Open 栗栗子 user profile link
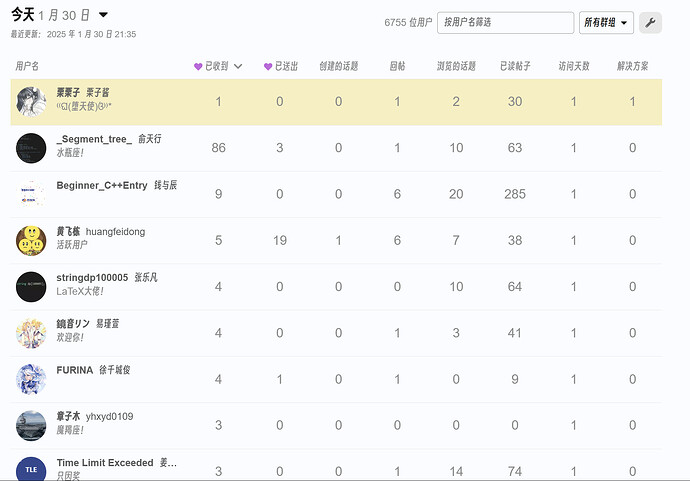 click(68, 92)
